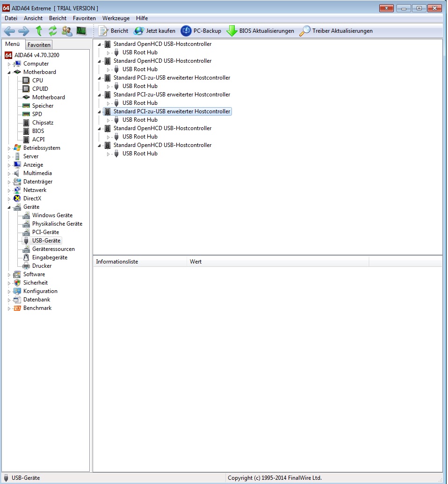The image size is (448, 484).
Task: Click the Copyright FinalWire Ltd. status text
Action: coord(275,478)
